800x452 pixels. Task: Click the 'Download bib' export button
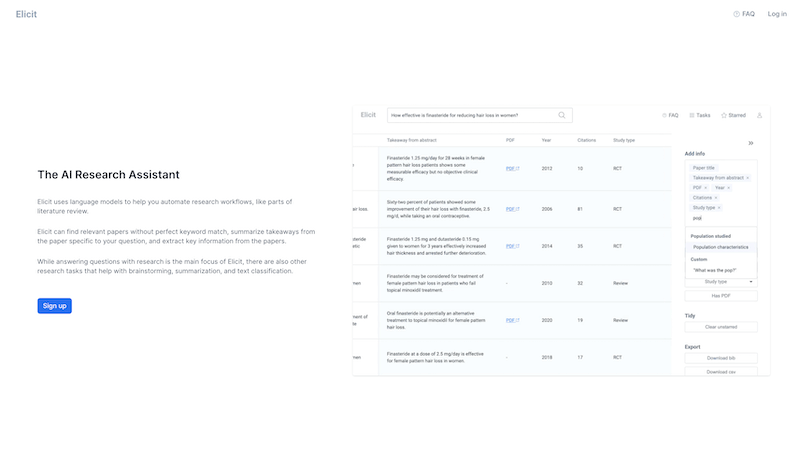click(x=720, y=357)
